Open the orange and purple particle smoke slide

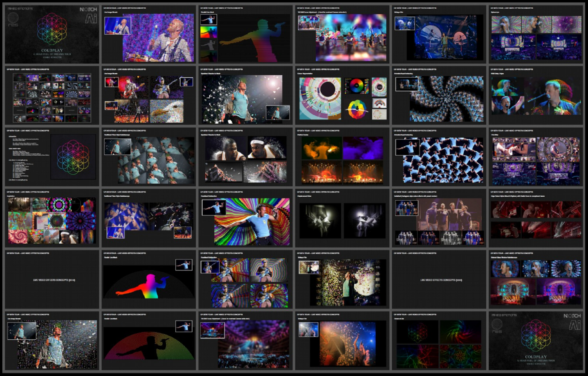pos(342,157)
